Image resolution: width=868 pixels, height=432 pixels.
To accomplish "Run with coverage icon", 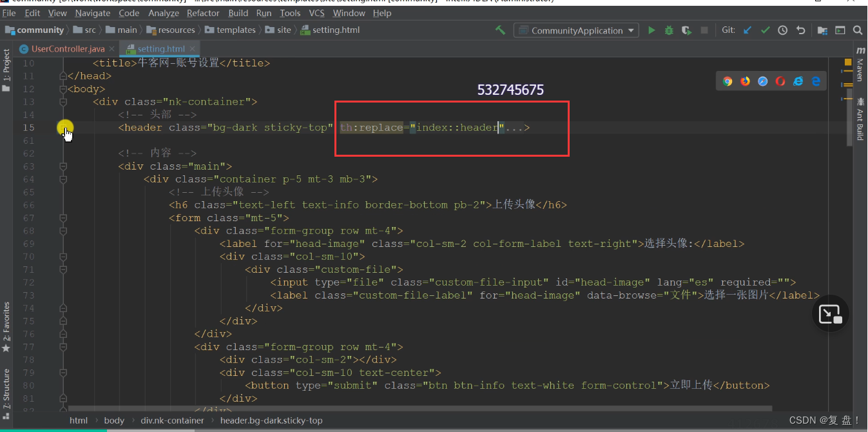I will 687,30.
